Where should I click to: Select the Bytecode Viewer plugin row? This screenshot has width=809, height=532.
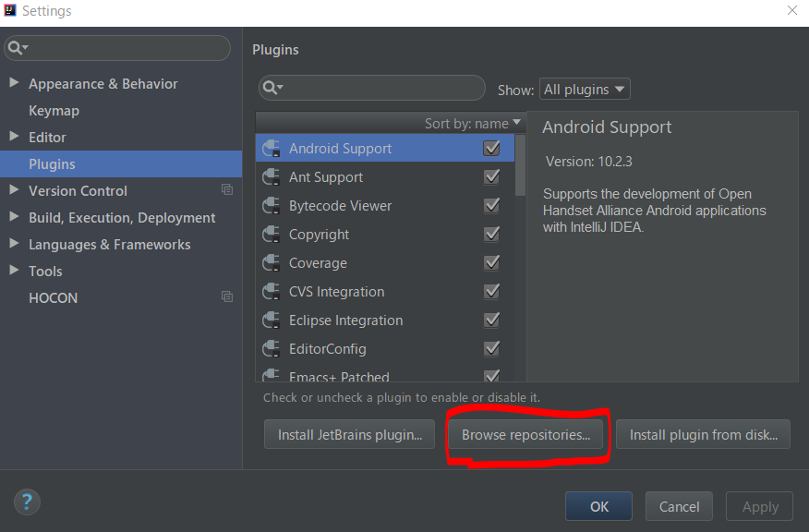(x=385, y=206)
